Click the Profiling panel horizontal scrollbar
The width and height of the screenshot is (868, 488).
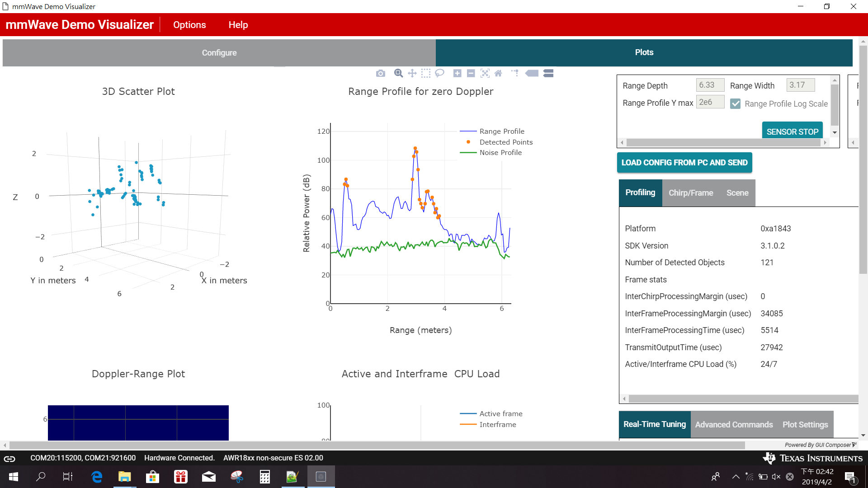coord(744,399)
